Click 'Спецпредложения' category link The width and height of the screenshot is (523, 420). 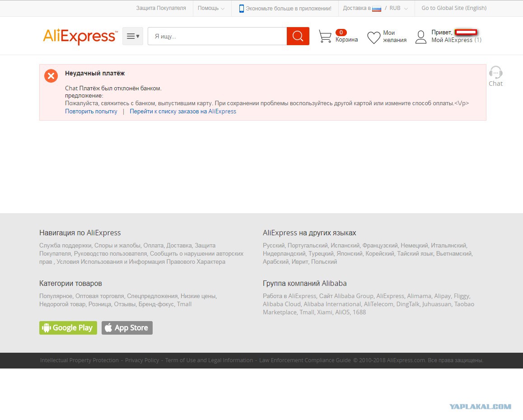click(x=153, y=296)
